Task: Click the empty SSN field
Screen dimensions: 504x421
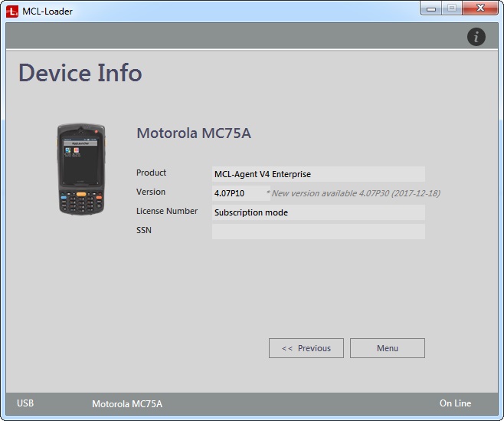Action: [x=318, y=232]
